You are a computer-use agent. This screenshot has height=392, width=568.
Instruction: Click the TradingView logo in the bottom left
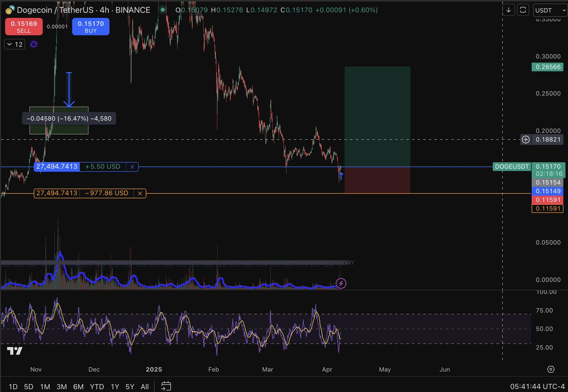[x=14, y=351]
